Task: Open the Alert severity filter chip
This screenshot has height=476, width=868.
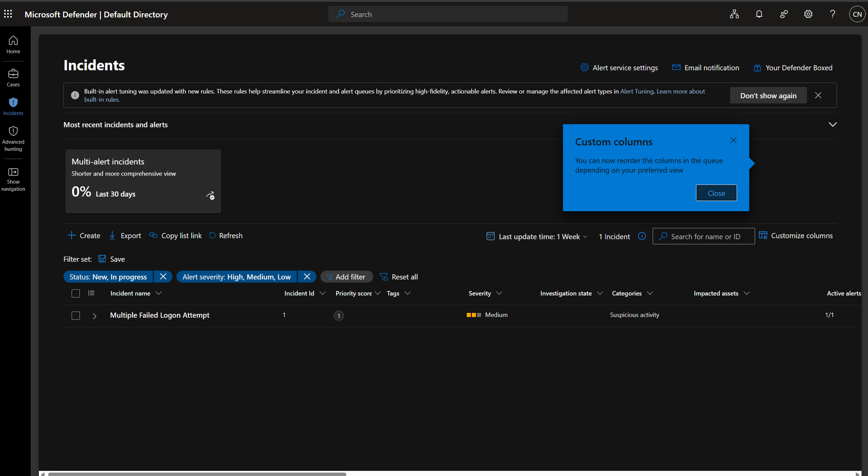Action: (236, 277)
